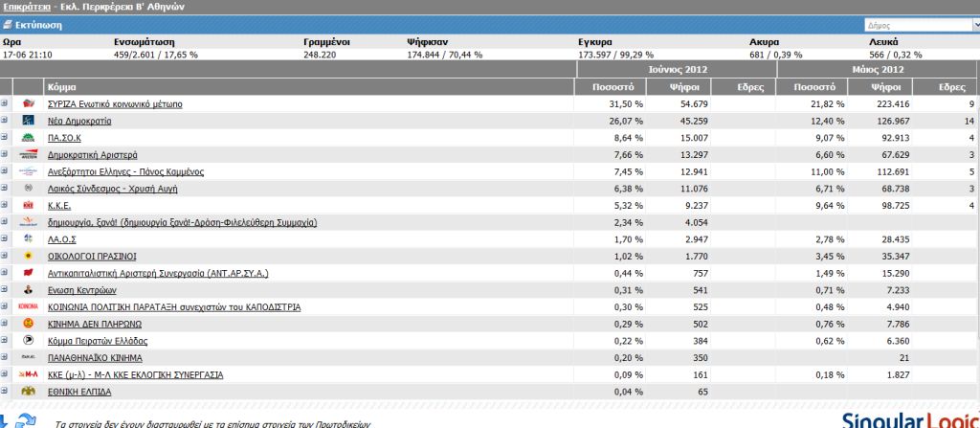Open the ΚΟΙΝΩΝΙΑ ΠΟΛΙΤΙΚΗ ΠΑΡΑΤΑΞΗ link
Image resolution: width=980 pixels, height=428 pixels.
point(174,306)
